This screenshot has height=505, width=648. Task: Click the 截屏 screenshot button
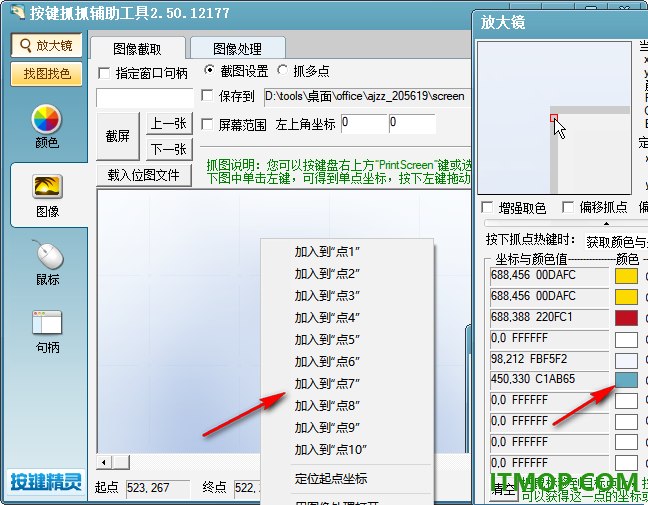118,136
